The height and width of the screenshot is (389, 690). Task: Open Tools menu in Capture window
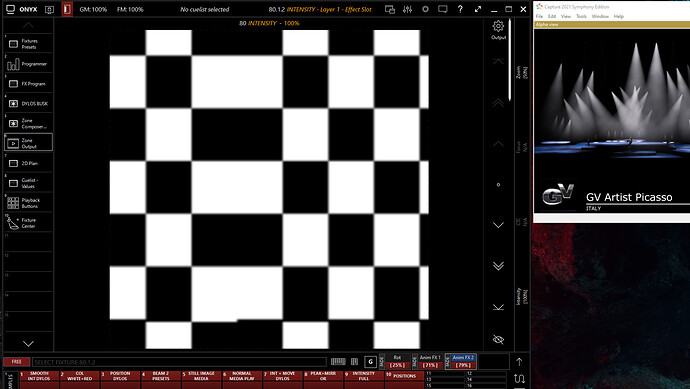(x=581, y=16)
